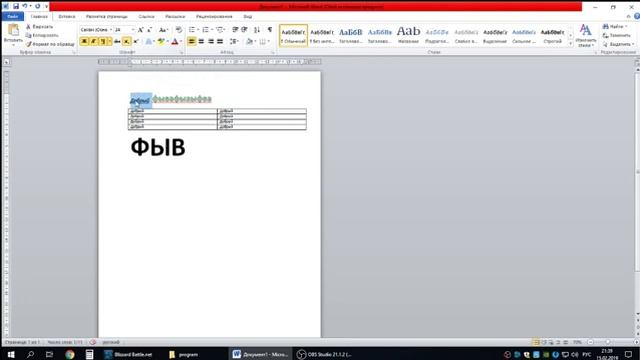Viewport: 640px width, 360px height.
Task: Switch to Page Layout (Разметка страницы) tab
Action: click(107, 16)
